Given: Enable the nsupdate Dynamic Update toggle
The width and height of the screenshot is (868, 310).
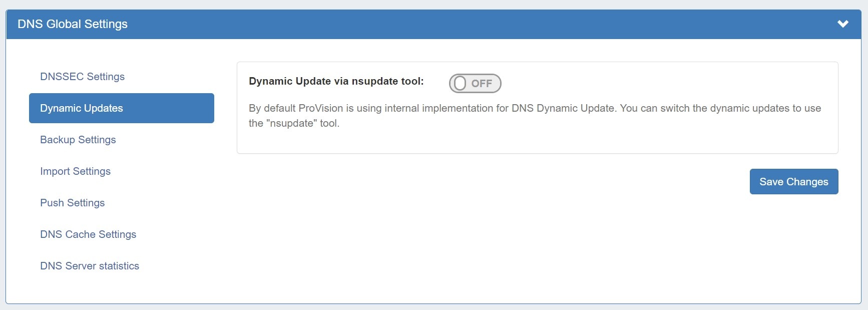Looking at the screenshot, I should pyautogui.click(x=475, y=83).
